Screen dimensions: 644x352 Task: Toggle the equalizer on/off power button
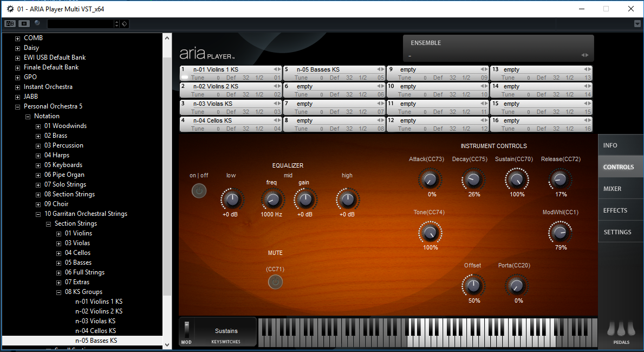(199, 191)
